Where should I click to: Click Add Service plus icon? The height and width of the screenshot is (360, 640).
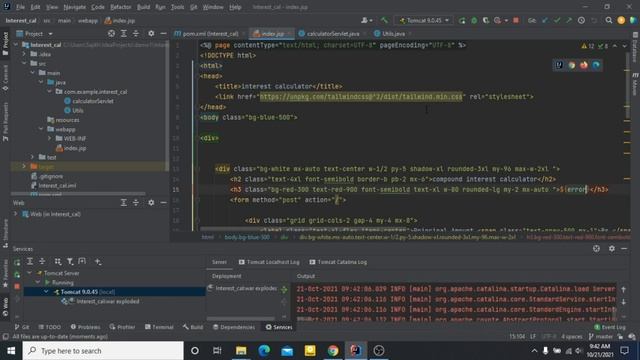pos(98,261)
